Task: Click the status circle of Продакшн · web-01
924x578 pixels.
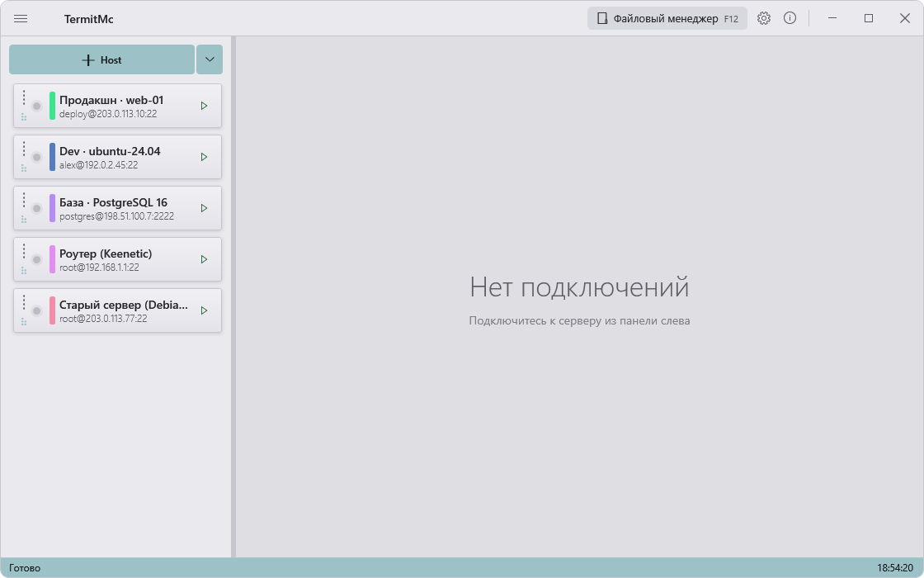Action: pyautogui.click(x=36, y=107)
